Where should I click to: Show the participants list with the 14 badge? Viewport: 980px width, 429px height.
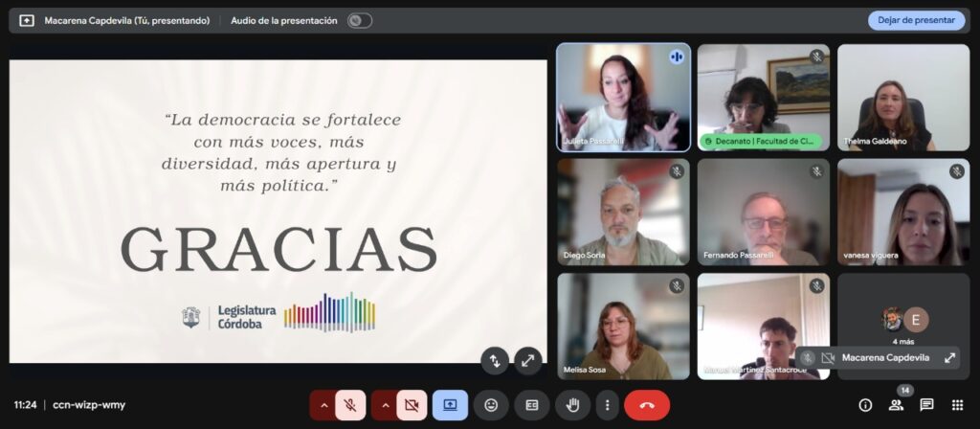896,405
